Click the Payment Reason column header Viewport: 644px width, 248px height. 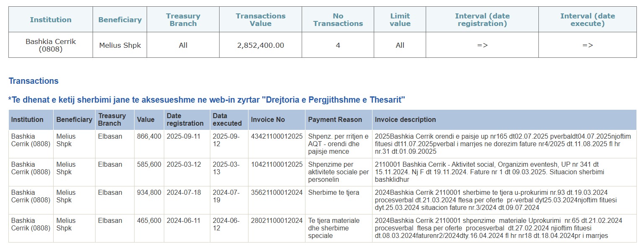(335, 120)
